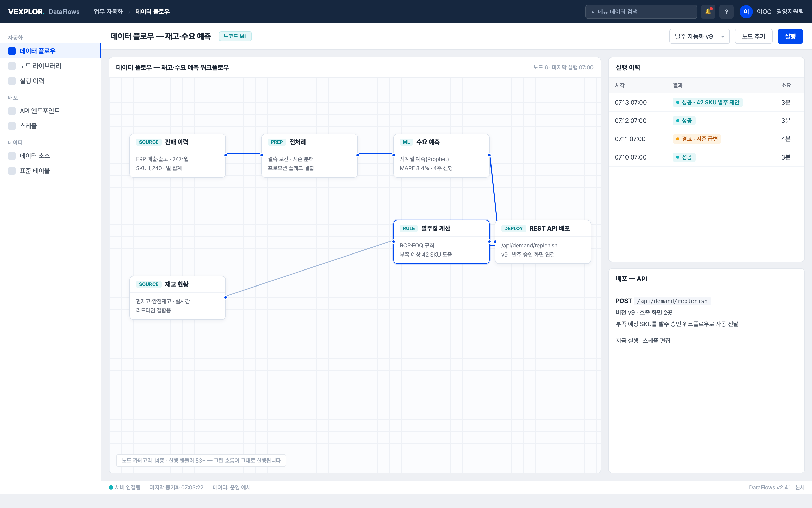Click the 스케줄 편집 link
Viewport: 812px width, 508px height.
pyautogui.click(x=656, y=341)
